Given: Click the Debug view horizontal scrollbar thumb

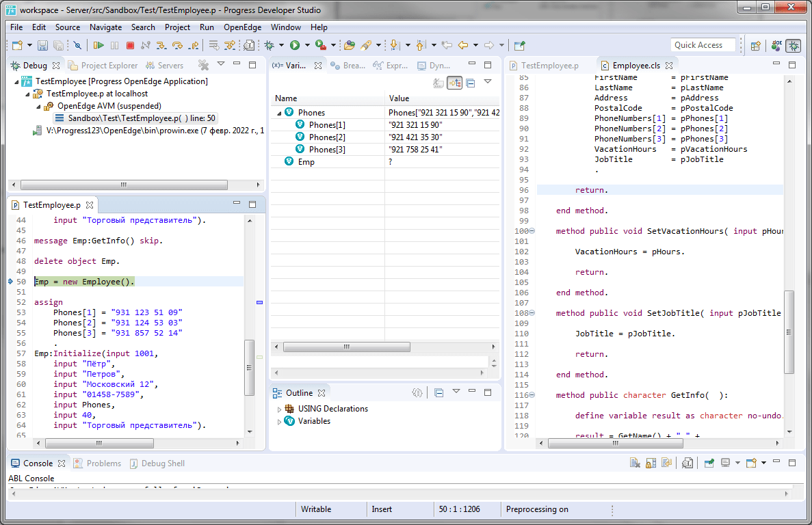Looking at the screenshot, I should (123, 185).
